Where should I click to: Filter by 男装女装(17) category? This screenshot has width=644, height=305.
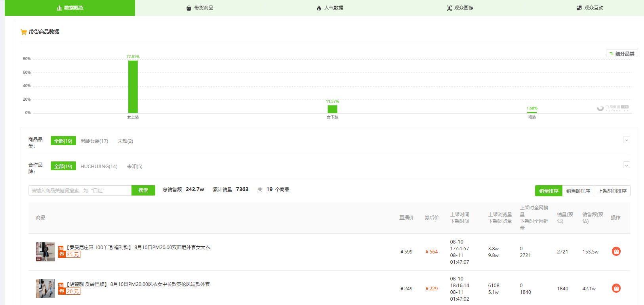click(94, 141)
